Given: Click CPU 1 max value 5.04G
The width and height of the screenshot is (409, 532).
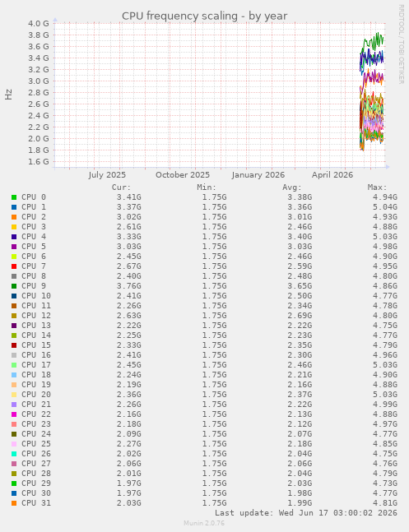Looking at the screenshot, I should coord(385,207).
